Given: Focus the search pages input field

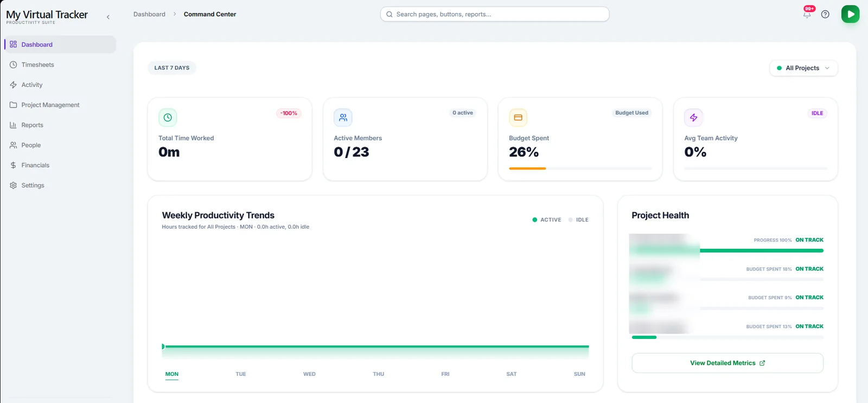Looking at the screenshot, I should click(495, 14).
